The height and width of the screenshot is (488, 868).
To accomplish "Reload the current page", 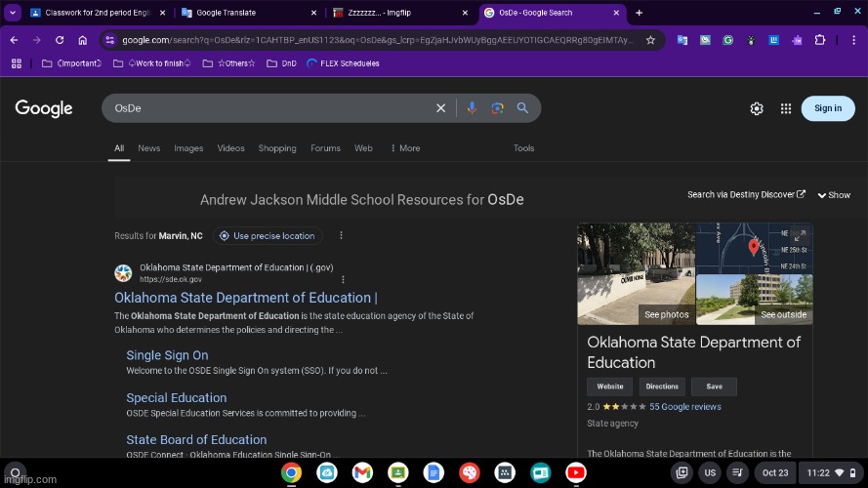I will coord(60,40).
